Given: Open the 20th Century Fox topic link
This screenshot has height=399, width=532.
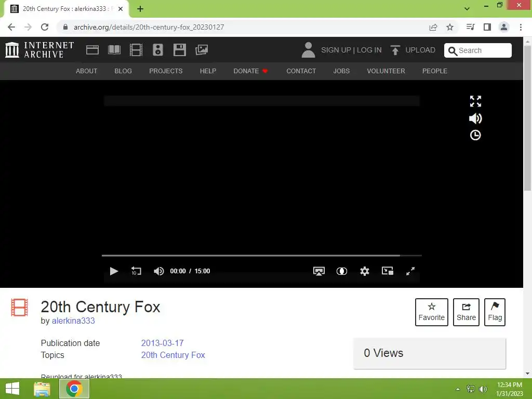Looking at the screenshot, I should point(173,355).
